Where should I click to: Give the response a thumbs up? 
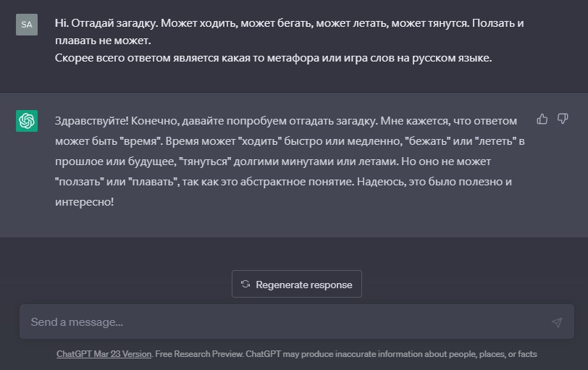542,119
